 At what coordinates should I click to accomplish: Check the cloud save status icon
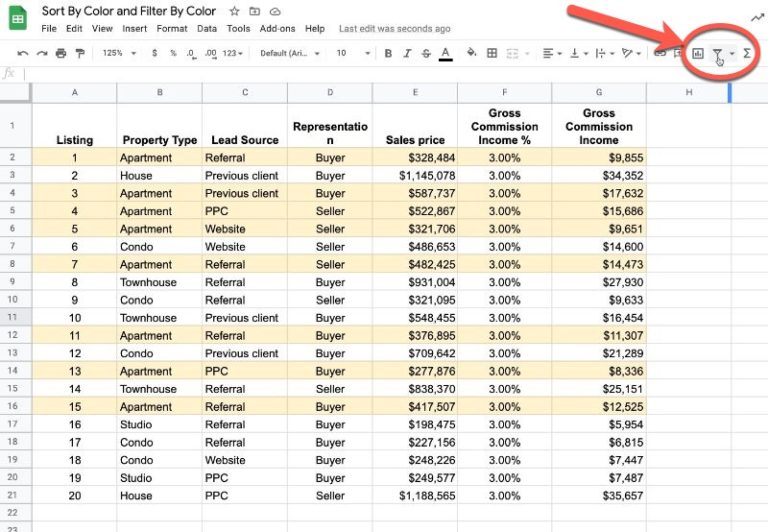click(275, 11)
